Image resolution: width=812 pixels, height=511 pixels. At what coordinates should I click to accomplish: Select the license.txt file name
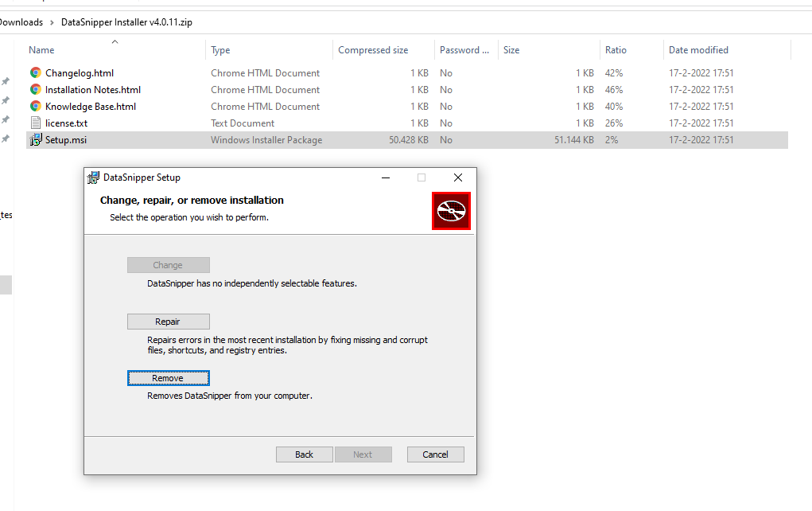66,123
